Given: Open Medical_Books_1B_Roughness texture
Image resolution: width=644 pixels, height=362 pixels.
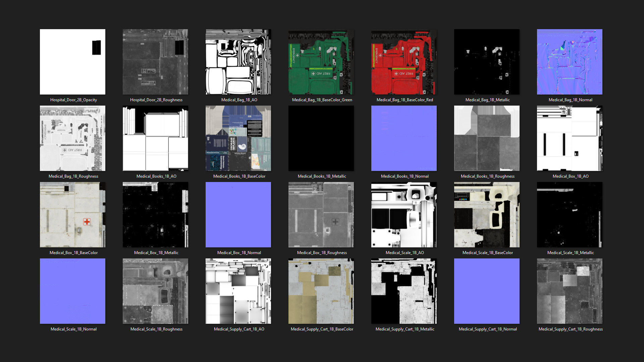Looking at the screenshot, I should (x=487, y=138).
